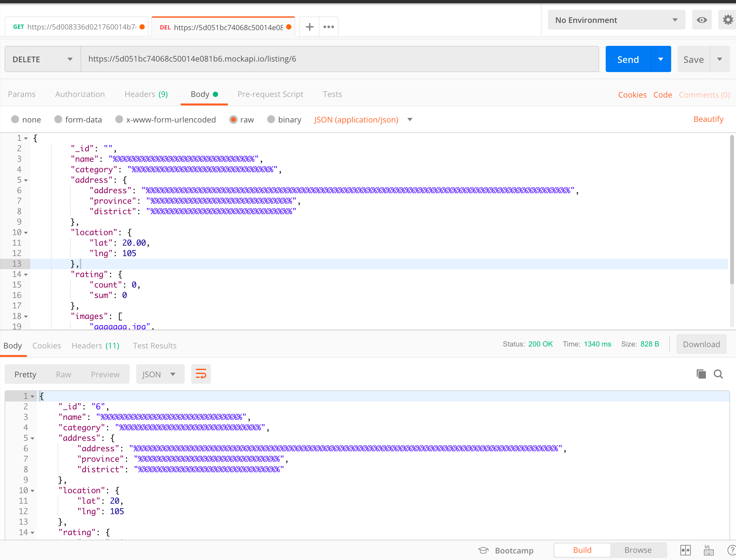Select the none body type radio
The height and width of the screenshot is (560, 736).
(x=15, y=119)
